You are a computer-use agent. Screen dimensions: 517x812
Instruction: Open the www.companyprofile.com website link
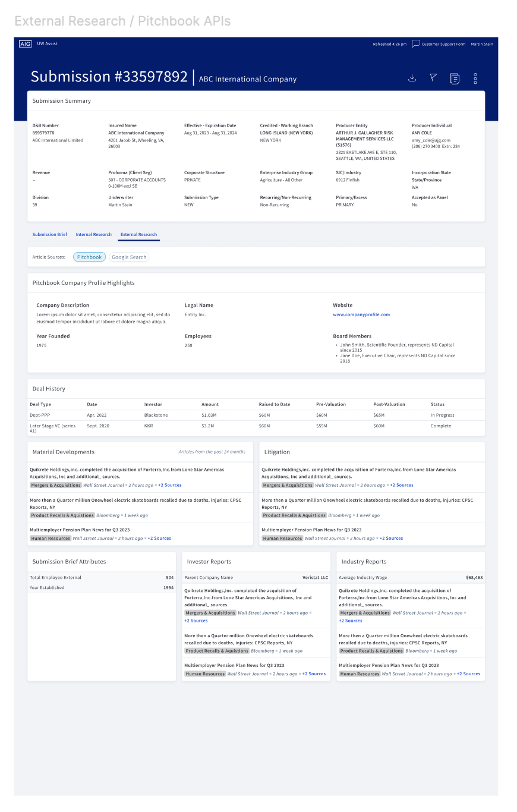(x=361, y=314)
